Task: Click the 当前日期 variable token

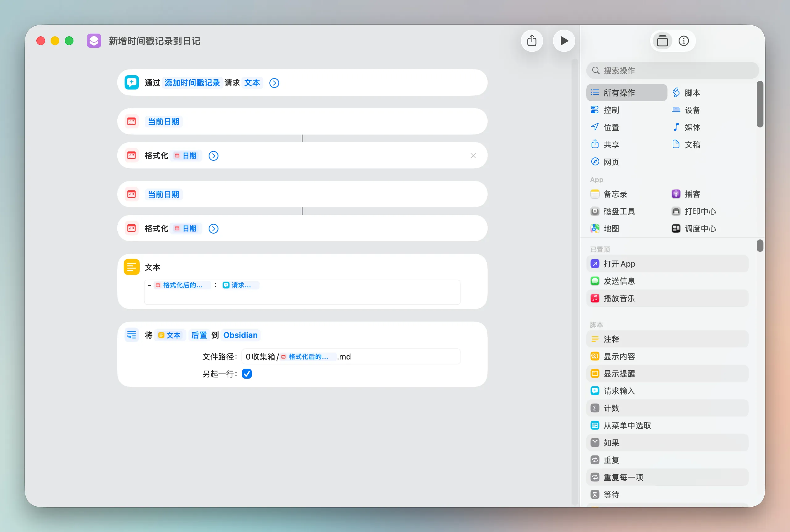Action: click(x=163, y=121)
